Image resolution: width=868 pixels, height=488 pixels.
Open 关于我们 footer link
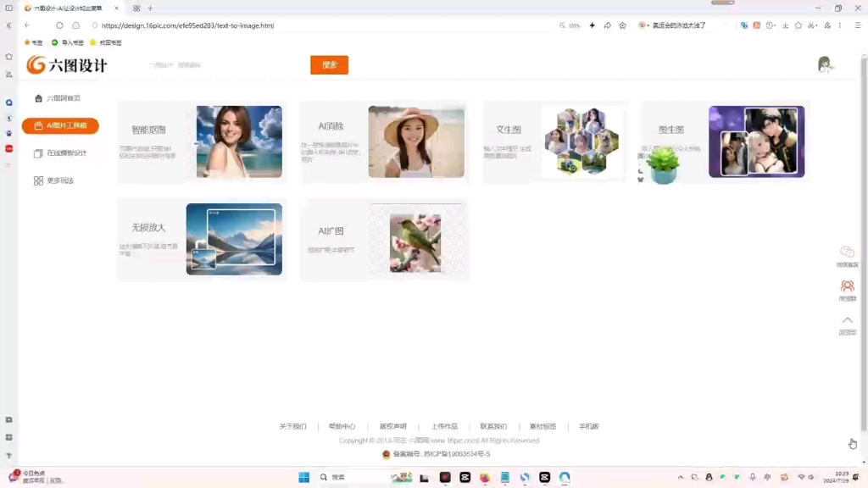pyautogui.click(x=292, y=426)
